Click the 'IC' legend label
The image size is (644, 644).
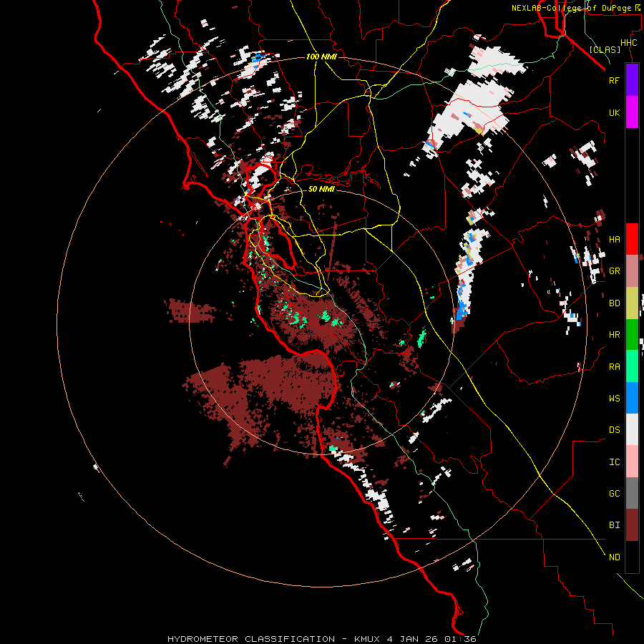click(x=614, y=462)
